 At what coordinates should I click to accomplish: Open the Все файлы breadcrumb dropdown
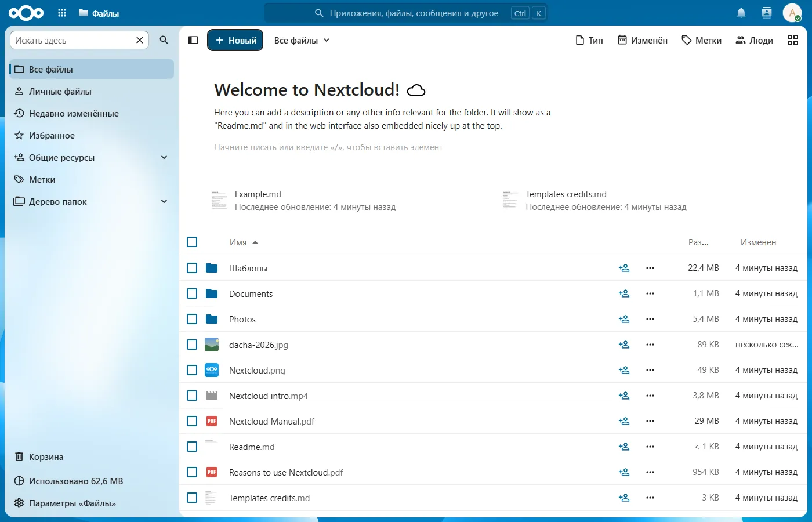pyautogui.click(x=302, y=40)
